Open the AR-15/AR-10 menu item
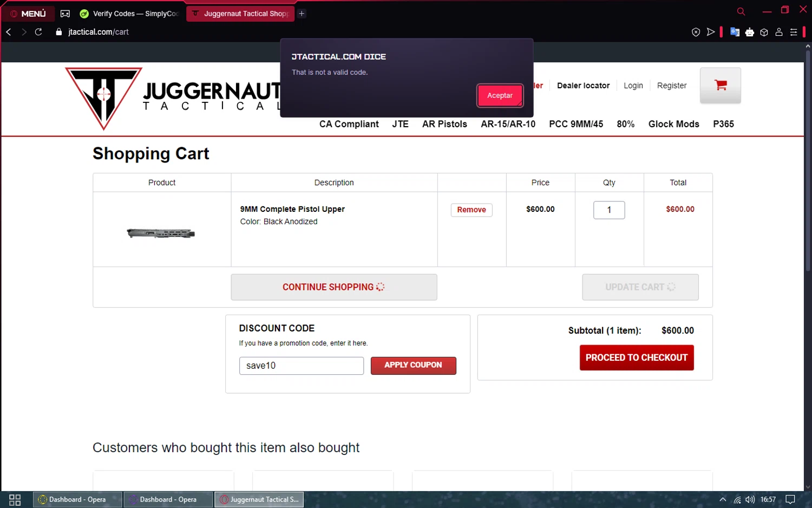This screenshot has width=812, height=508. click(x=508, y=124)
